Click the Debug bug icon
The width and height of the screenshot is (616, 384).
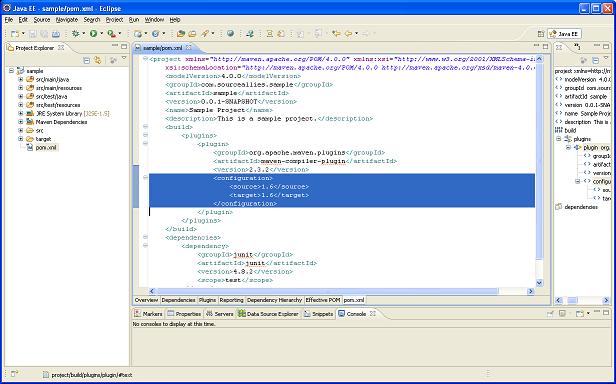click(75, 34)
